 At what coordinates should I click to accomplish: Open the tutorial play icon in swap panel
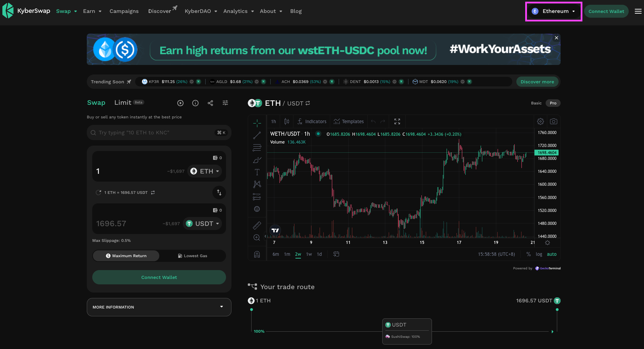[180, 103]
